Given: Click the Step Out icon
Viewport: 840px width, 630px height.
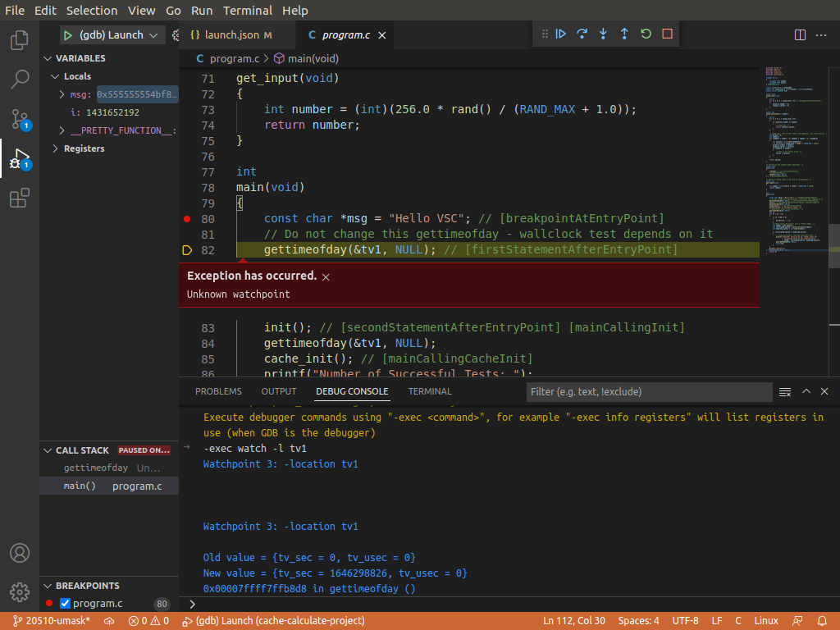Looking at the screenshot, I should [623, 34].
